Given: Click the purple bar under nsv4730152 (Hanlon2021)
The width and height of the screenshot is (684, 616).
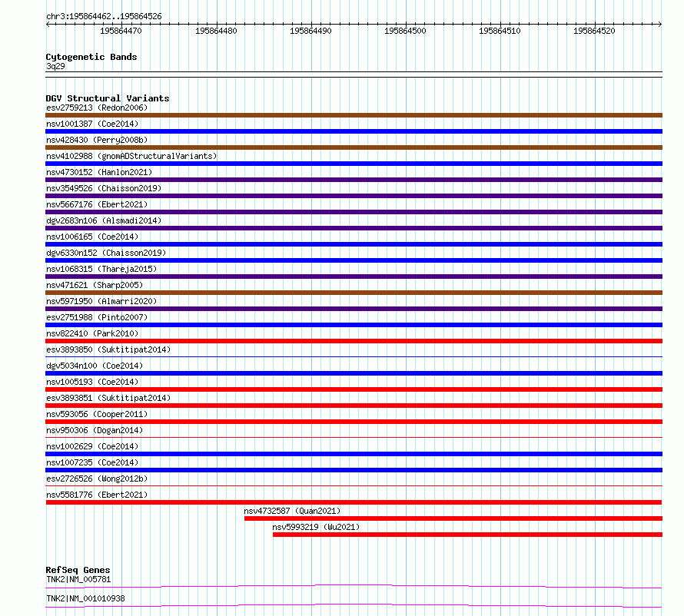Looking at the screenshot, I should coord(354,180).
